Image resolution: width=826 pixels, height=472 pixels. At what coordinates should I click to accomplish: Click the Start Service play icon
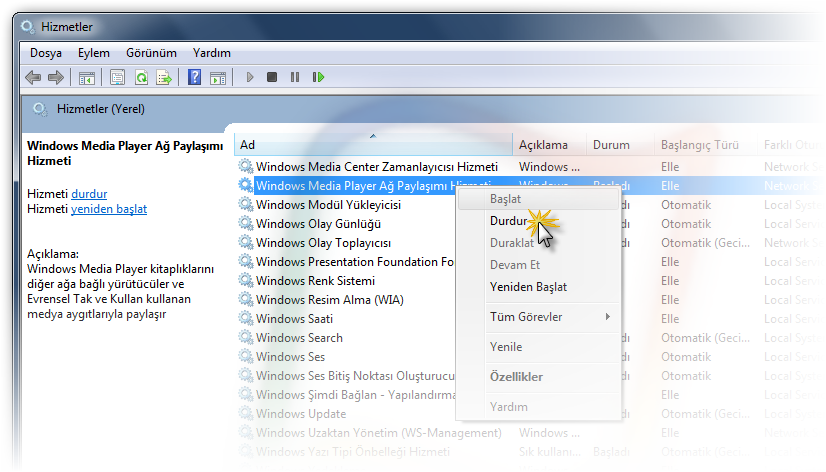pyautogui.click(x=250, y=77)
